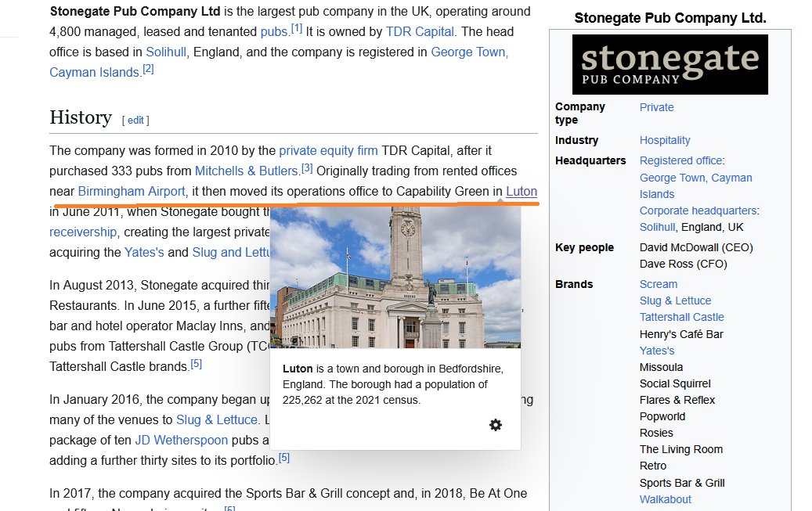The image size is (812, 511).
Task: Jump to citation [5] after portfolio
Action: click(283, 458)
